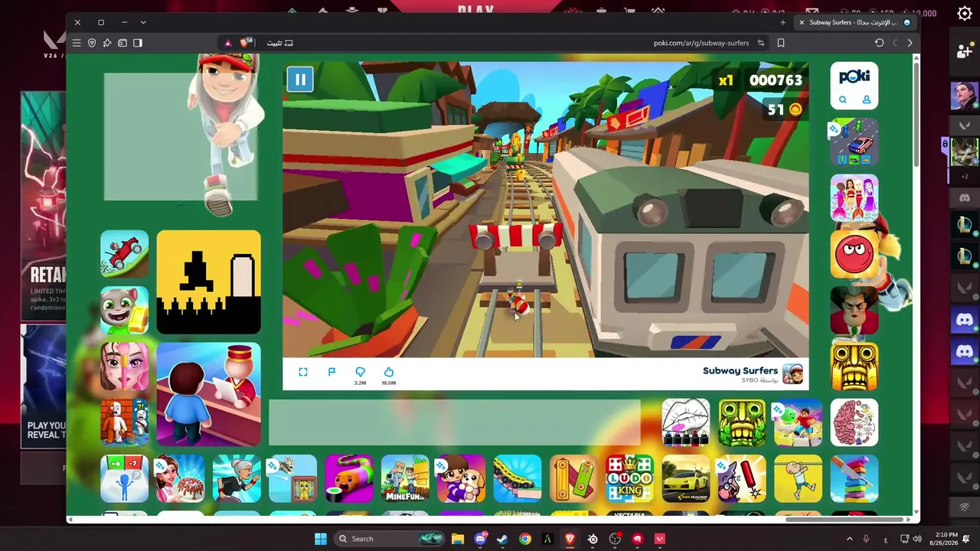Open the mermaid dress-up game thumbnail
980x551 pixels.
pos(854,197)
